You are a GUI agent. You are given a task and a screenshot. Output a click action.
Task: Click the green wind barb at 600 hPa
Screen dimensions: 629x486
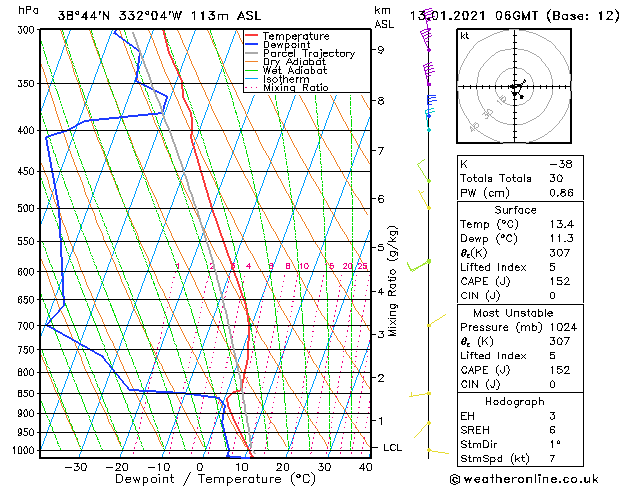(419, 265)
